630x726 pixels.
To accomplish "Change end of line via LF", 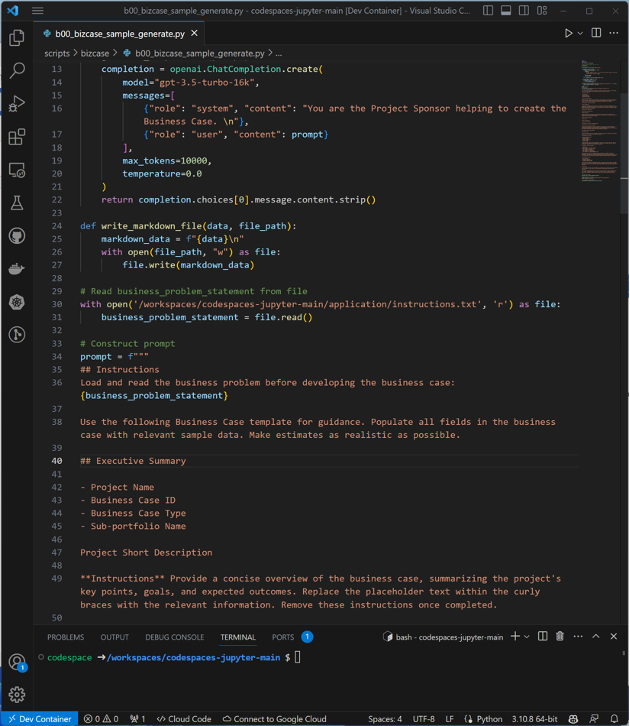I will (x=449, y=719).
